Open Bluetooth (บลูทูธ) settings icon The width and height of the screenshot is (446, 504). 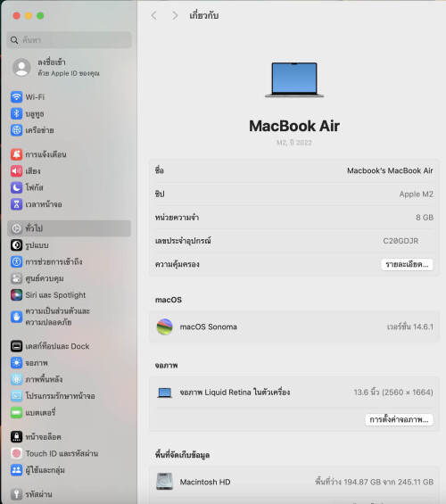(16, 113)
